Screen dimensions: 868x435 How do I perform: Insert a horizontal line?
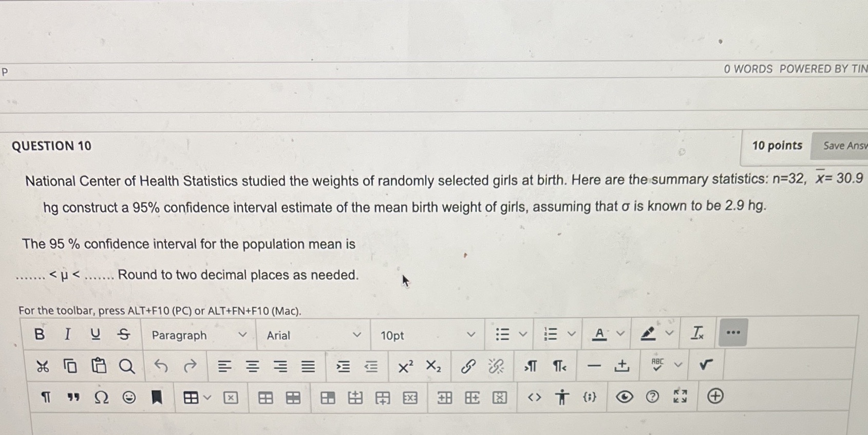click(x=594, y=366)
